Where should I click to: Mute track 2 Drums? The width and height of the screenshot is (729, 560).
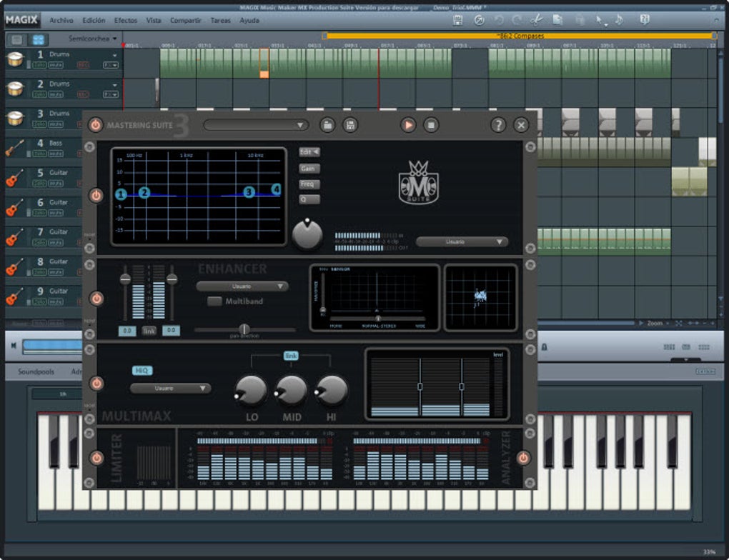(56, 95)
